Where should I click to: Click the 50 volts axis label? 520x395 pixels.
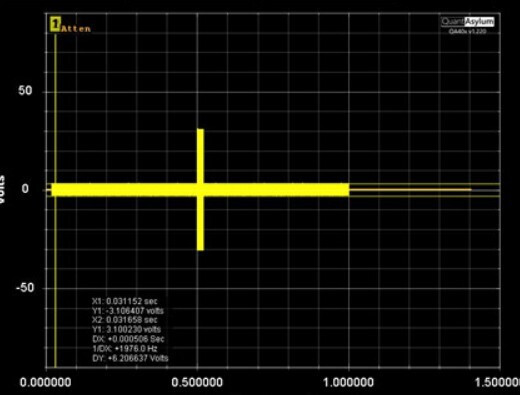(25, 90)
